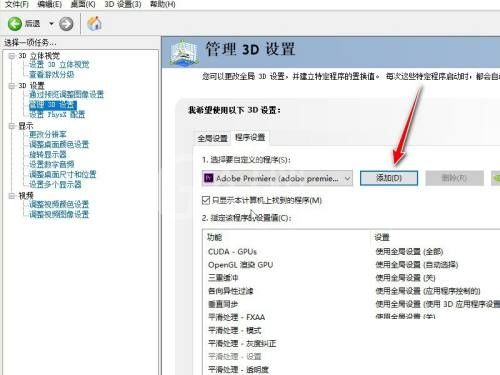Go to the Home icon in toolbar
Viewport: 500px width, 375px height.
tap(94, 23)
